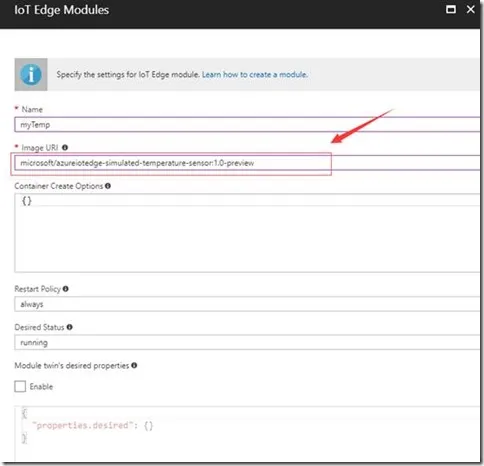The image size is (484, 466).
Task: Open Learn how to create a module link
Action: tap(255, 74)
